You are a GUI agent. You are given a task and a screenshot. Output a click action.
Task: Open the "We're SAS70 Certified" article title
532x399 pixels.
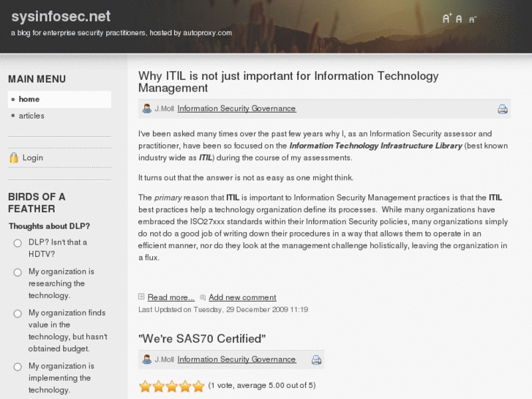click(202, 338)
